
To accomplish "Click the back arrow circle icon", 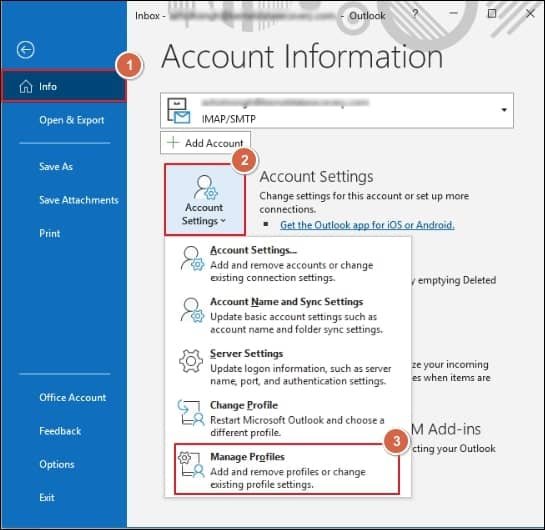I will pos(25,50).
